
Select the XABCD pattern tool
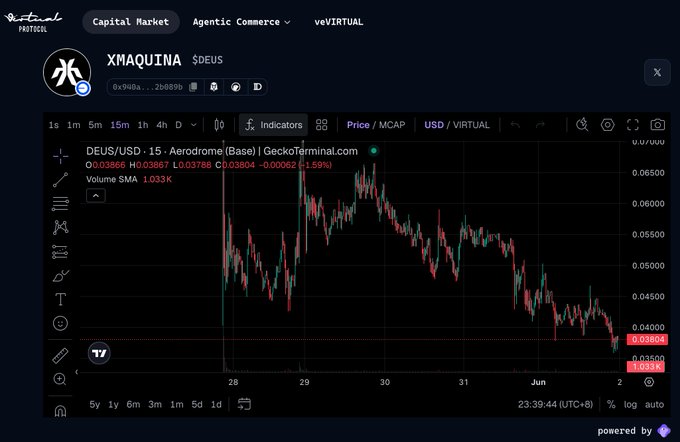60,227
